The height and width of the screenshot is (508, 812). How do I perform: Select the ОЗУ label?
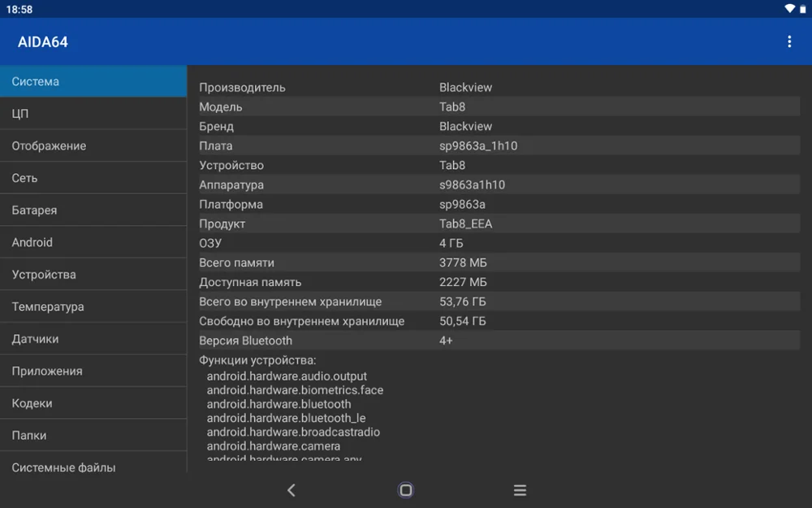(x=209, y=243)
